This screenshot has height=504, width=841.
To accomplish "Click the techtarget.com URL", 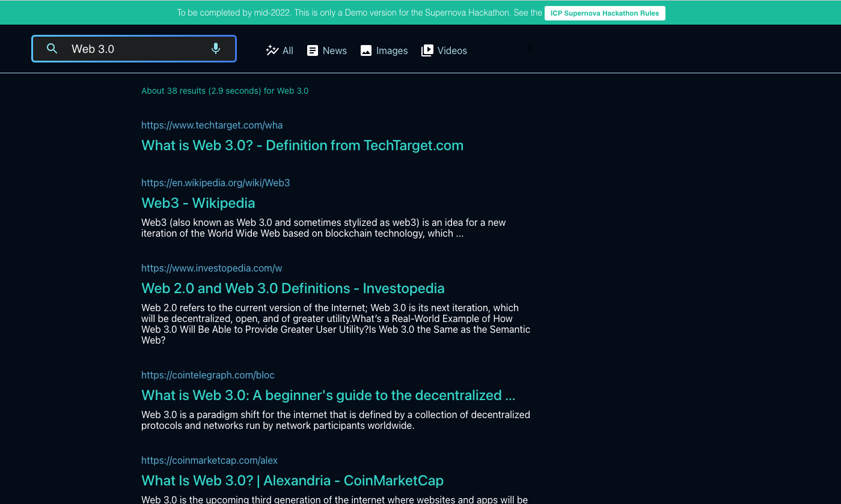I will 212,125.
